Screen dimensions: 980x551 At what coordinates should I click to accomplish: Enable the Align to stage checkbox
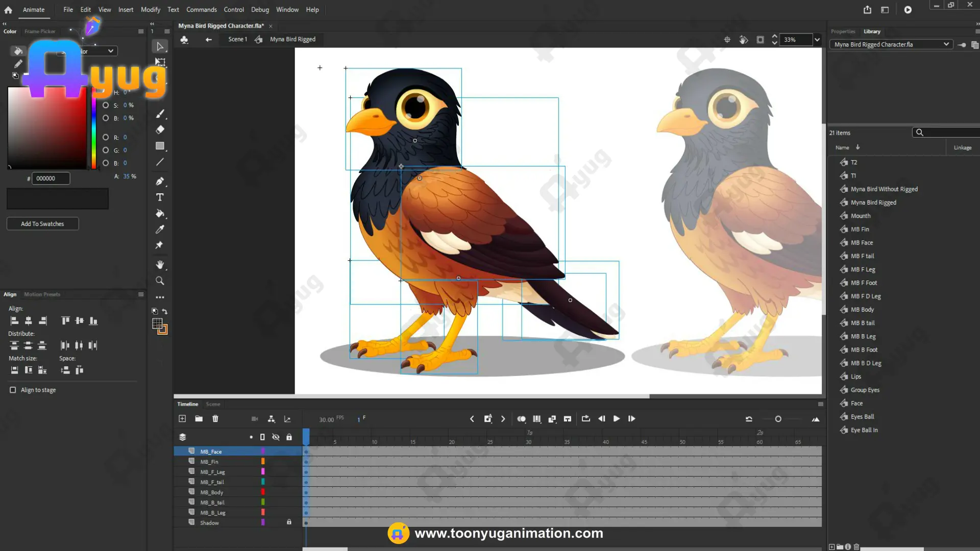[13, 390]
